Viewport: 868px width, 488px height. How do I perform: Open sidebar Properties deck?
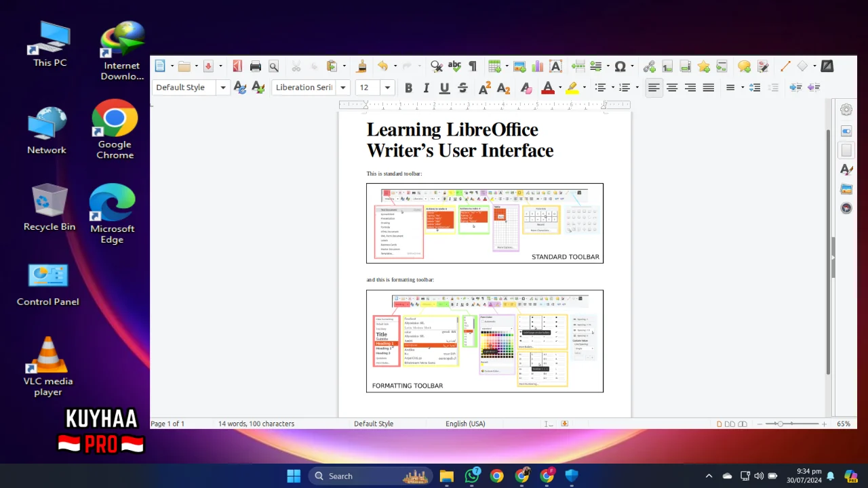coord(846,131)
